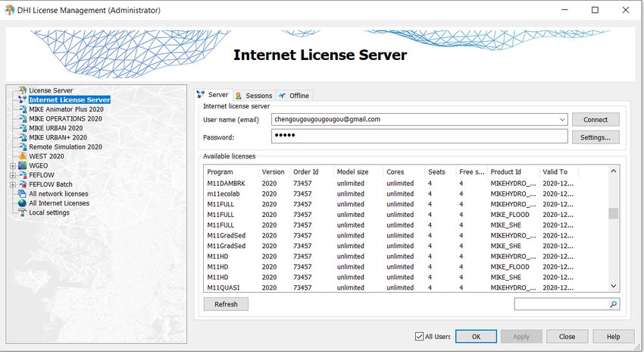Click the MIKE Animator Plus 2020 icon

click(23, 109)
